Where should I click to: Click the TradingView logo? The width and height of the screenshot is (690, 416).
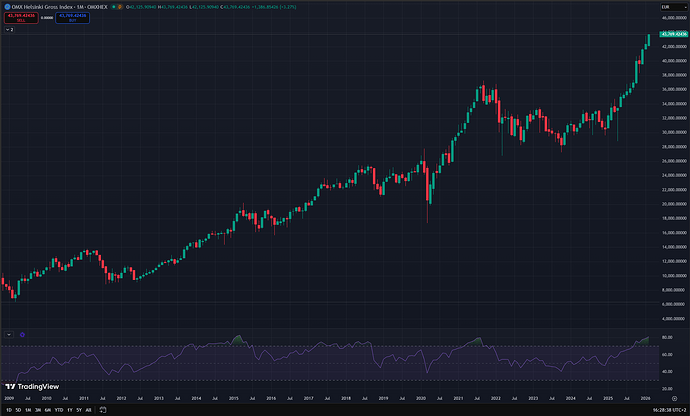point(32,387)
